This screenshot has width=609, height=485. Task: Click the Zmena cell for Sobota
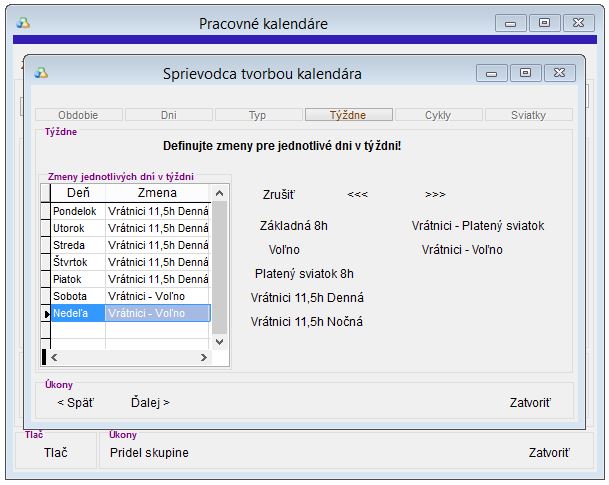point(158,296)
